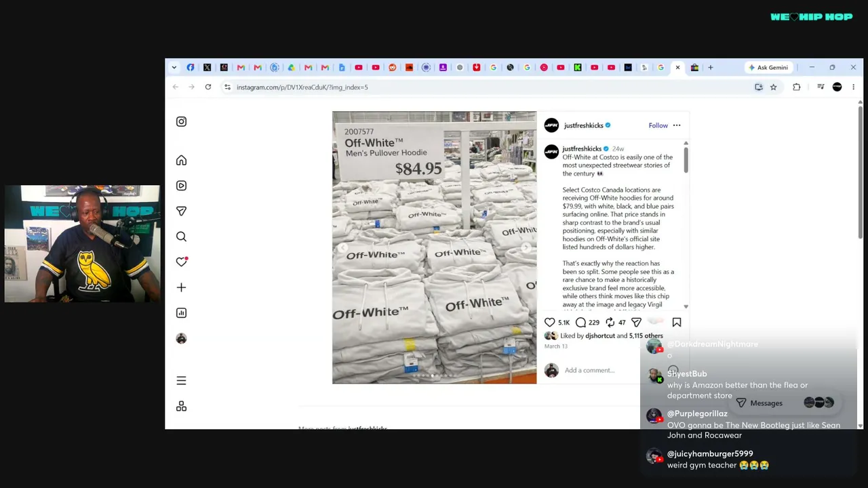Save the post with bookmark icon

tap(676, 323)
